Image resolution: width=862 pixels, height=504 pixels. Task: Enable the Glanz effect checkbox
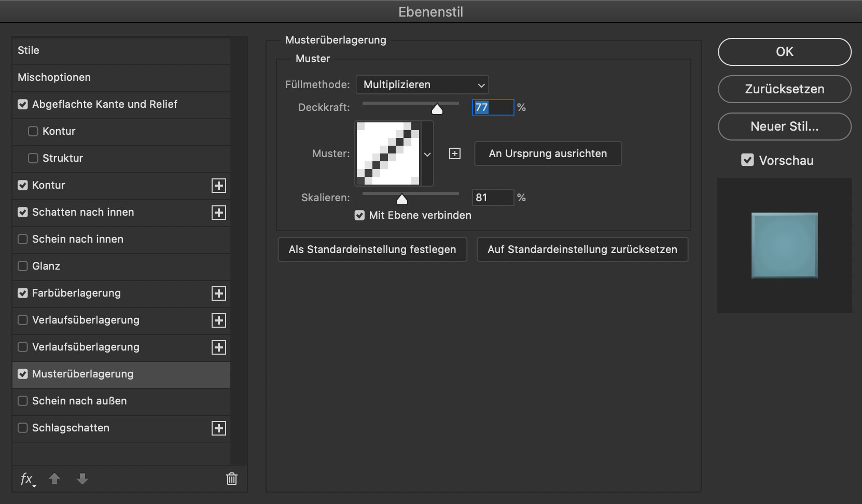(23, 266)
